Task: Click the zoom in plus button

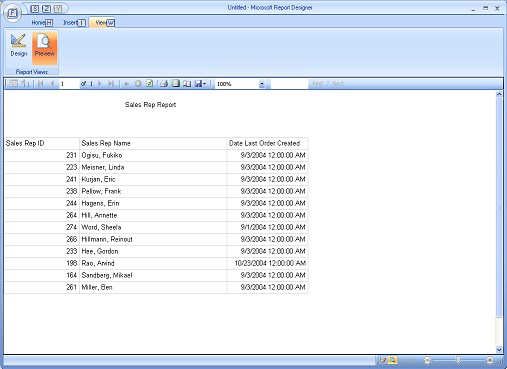Action: click(490, 360)
